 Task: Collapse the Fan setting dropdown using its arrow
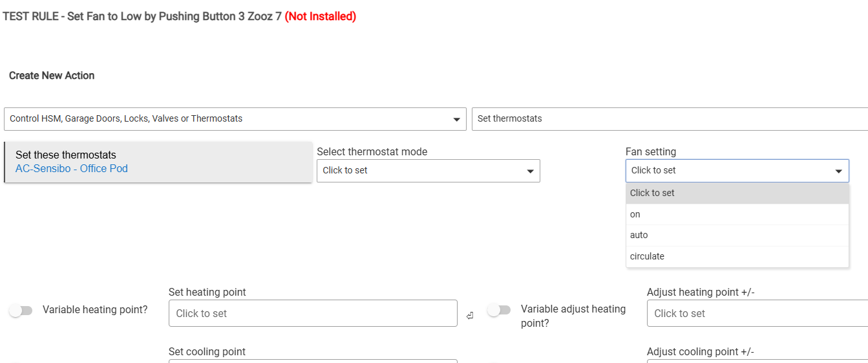coord(838,171)
